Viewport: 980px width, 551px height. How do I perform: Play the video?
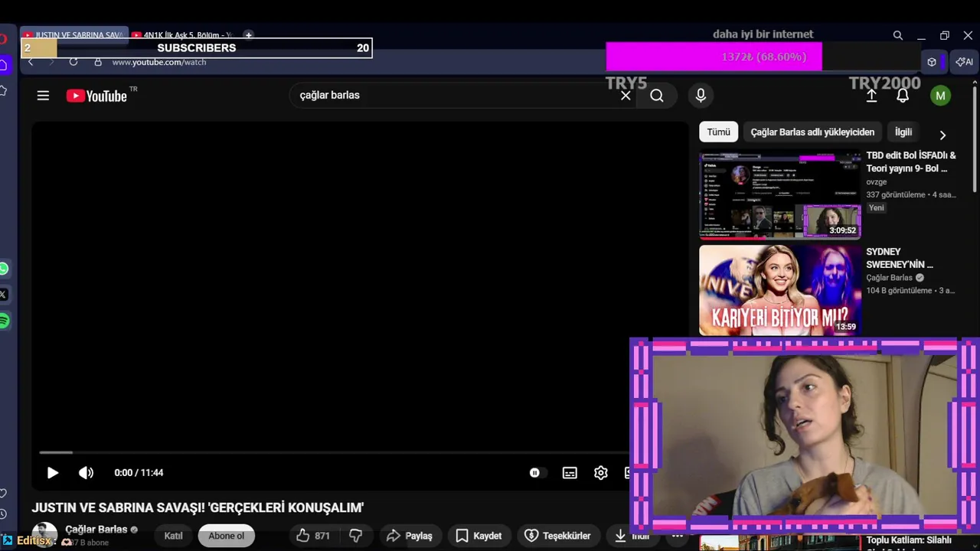pos(53,473)
